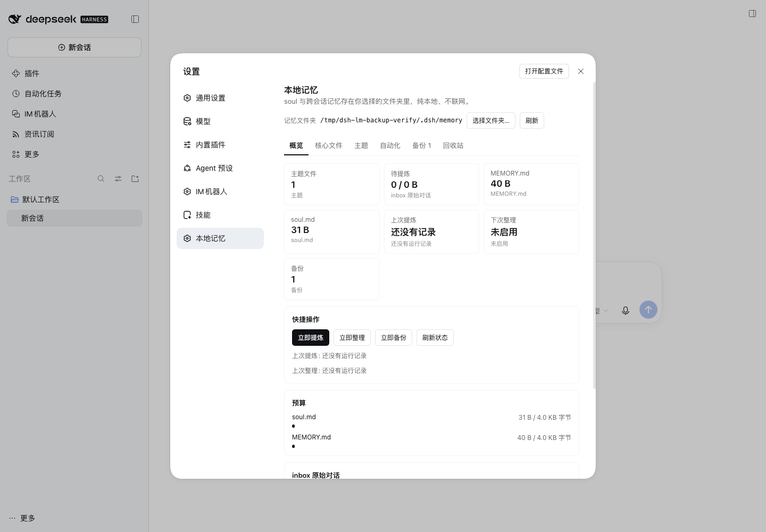
Task: Collapse the left sidebar panel icon
Action: (x=135, y=19)
